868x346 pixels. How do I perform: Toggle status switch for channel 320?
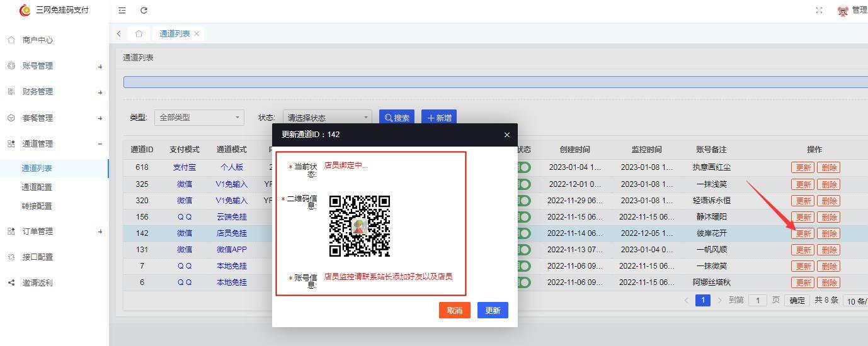(524, 201)
